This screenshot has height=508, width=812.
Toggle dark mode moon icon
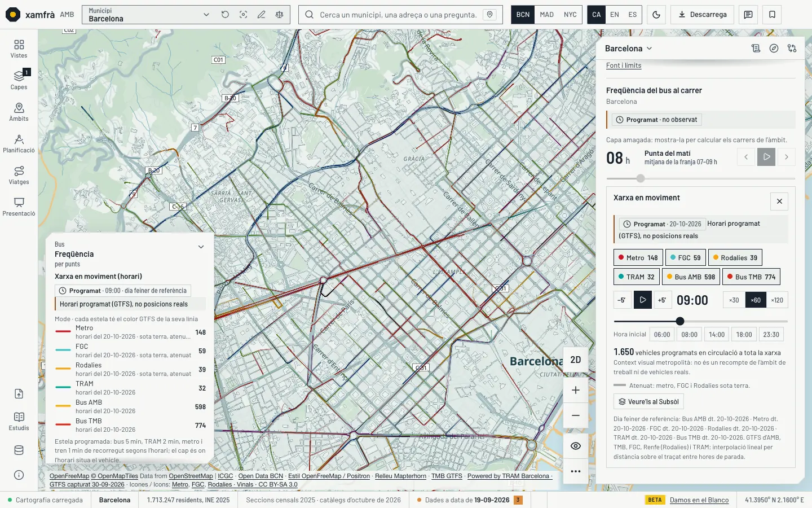(656, 15)
